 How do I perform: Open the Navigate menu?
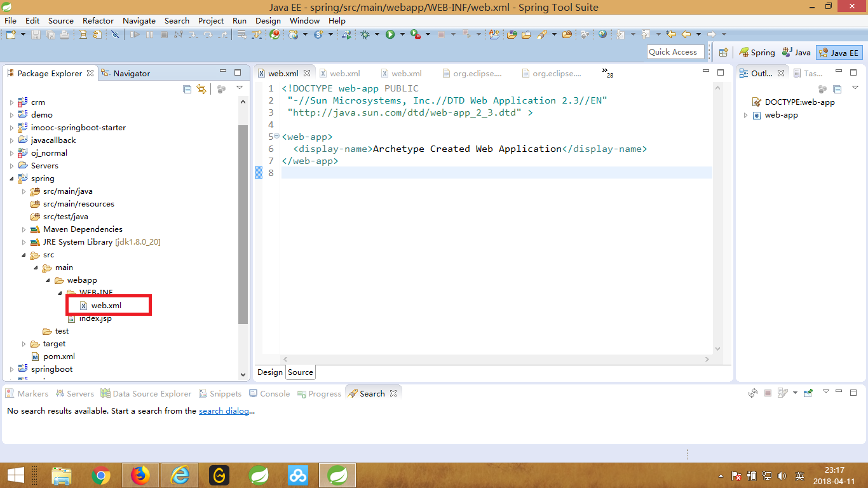click(139, 20)
